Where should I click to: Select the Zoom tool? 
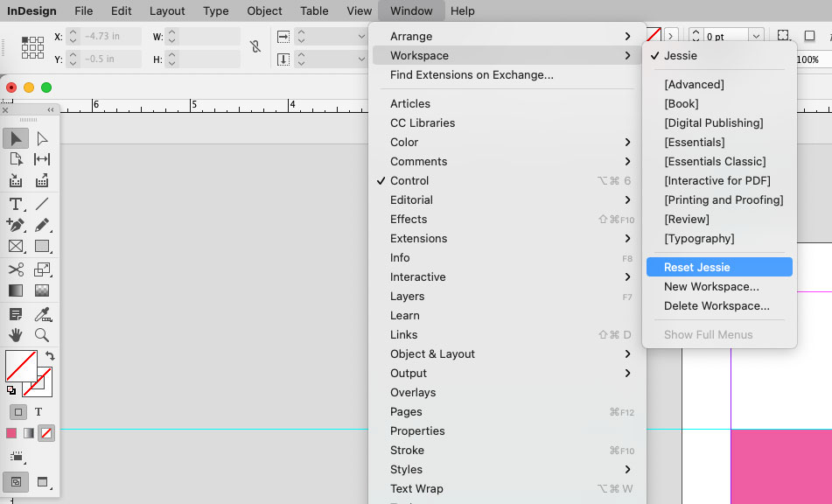click(x=42, y=335)
